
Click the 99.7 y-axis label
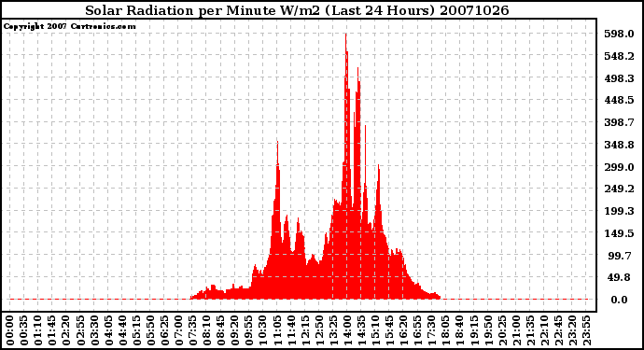click(x=620, y=256)
